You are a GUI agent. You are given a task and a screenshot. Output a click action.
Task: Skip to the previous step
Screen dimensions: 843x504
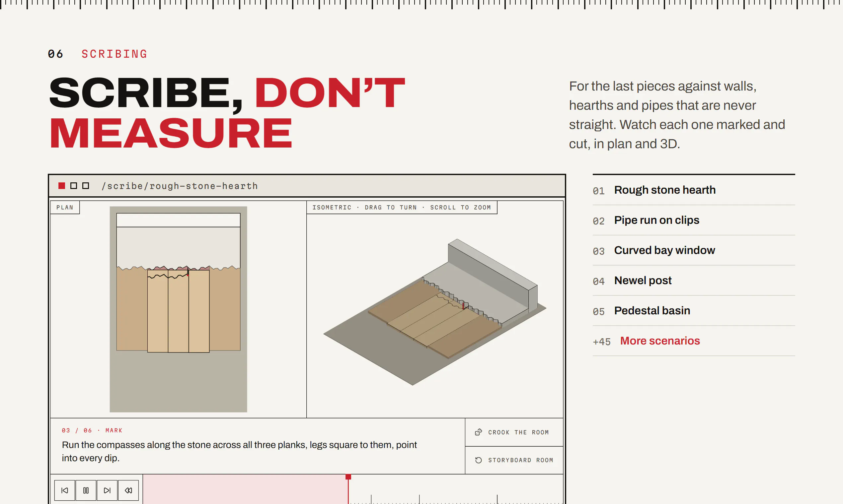pos(65,490)
